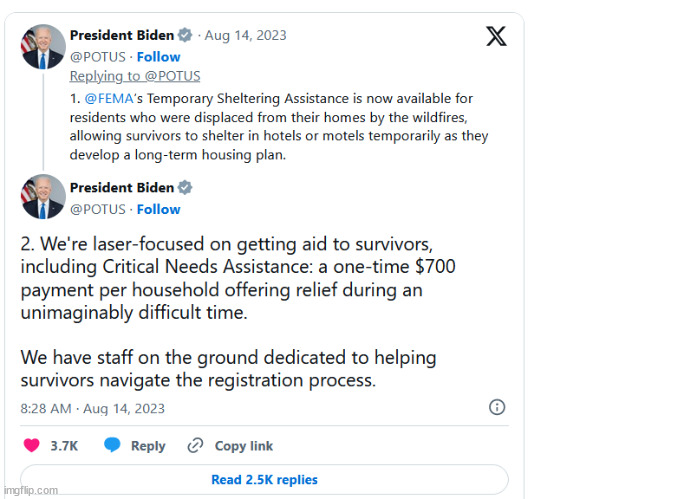Click the X logo icon
The height and width of the screenshot is (499, 697).
coord(496,36)
